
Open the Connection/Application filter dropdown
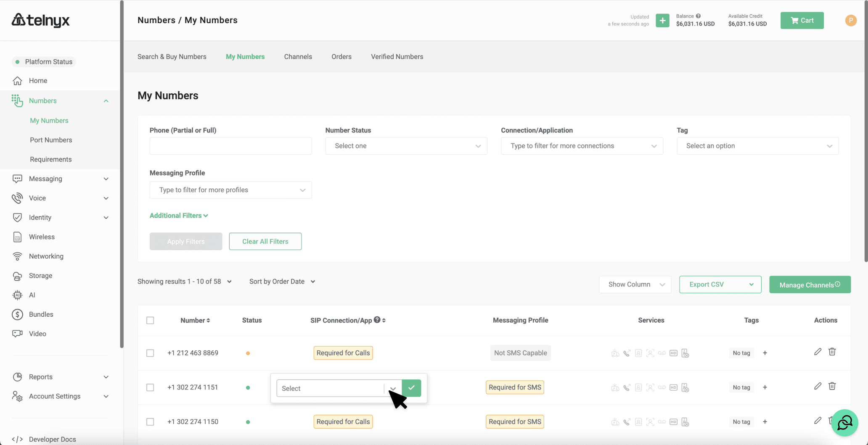click(582, 146)
